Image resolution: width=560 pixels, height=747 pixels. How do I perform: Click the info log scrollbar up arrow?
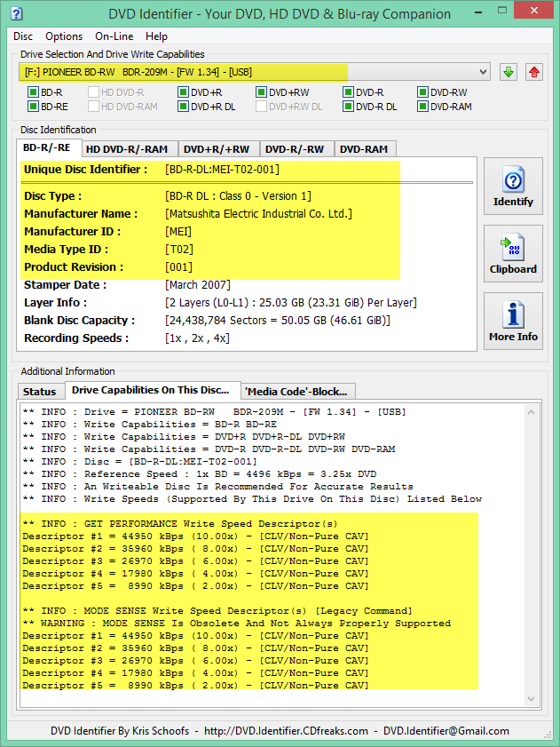click(531, 413)
